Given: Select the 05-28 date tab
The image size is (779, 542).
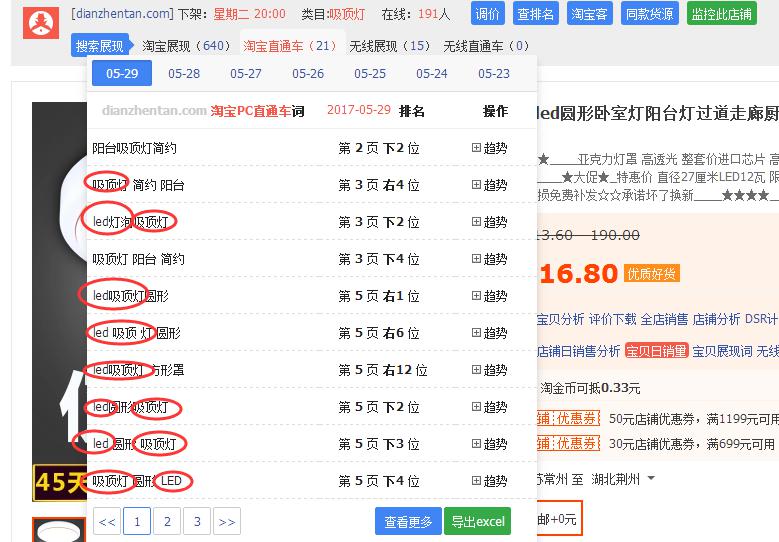Looking at the screenshot, I should [184, 73].
